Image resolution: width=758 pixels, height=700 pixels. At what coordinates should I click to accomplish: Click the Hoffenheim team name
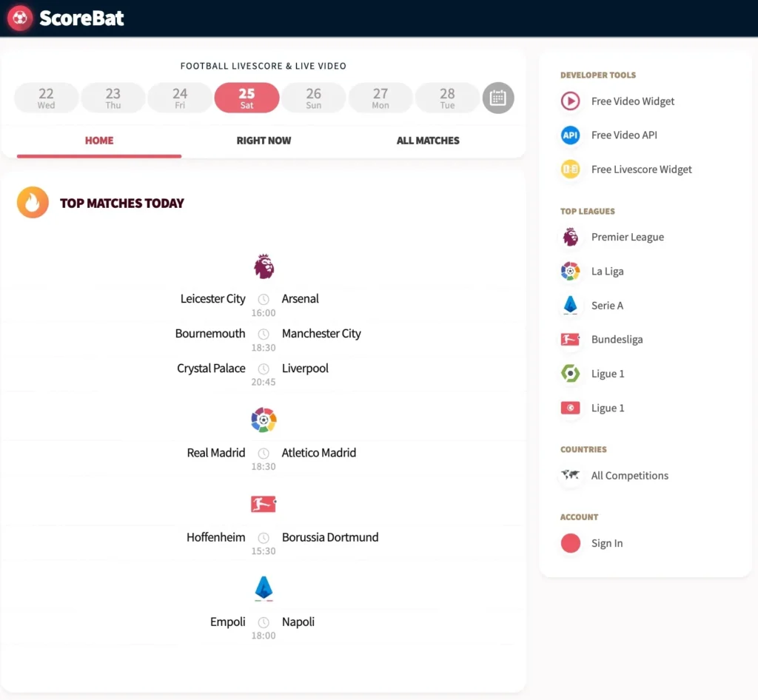click(x=215, y=537)
